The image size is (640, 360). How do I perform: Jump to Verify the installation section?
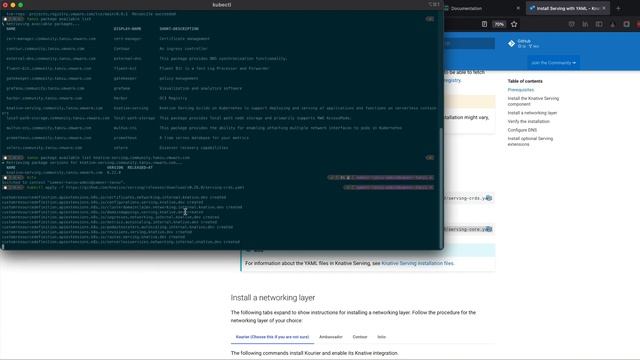click(x=529, y=122)
